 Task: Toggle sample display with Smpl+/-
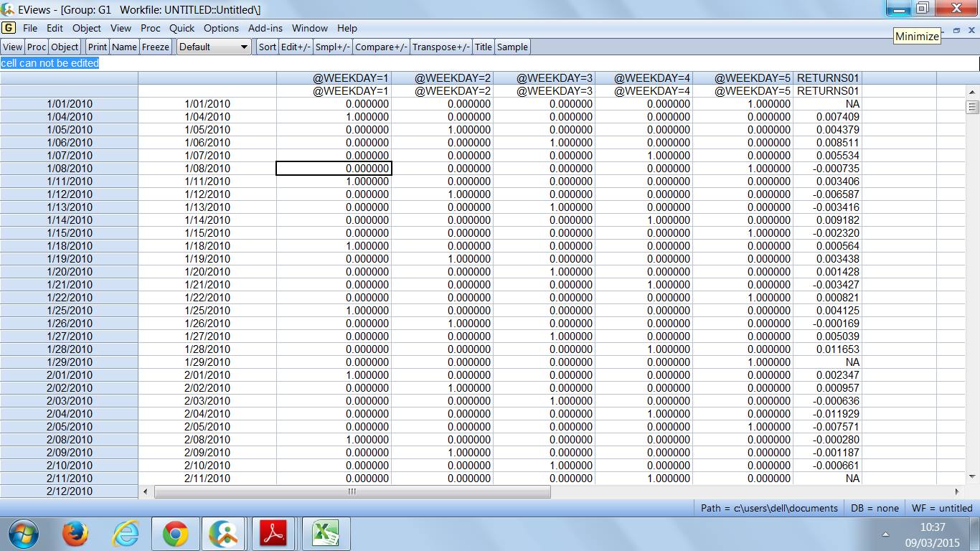pos(333,47)
